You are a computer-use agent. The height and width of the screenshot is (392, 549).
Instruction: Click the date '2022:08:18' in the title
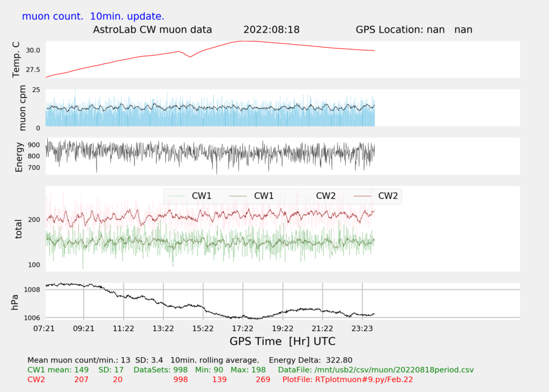click(271, 30)
